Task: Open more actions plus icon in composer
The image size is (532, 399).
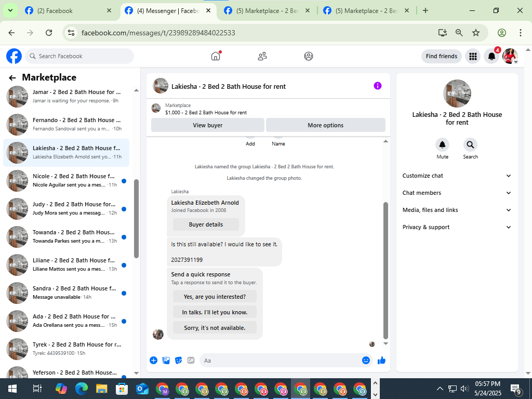Action: (x=153, y=361)
